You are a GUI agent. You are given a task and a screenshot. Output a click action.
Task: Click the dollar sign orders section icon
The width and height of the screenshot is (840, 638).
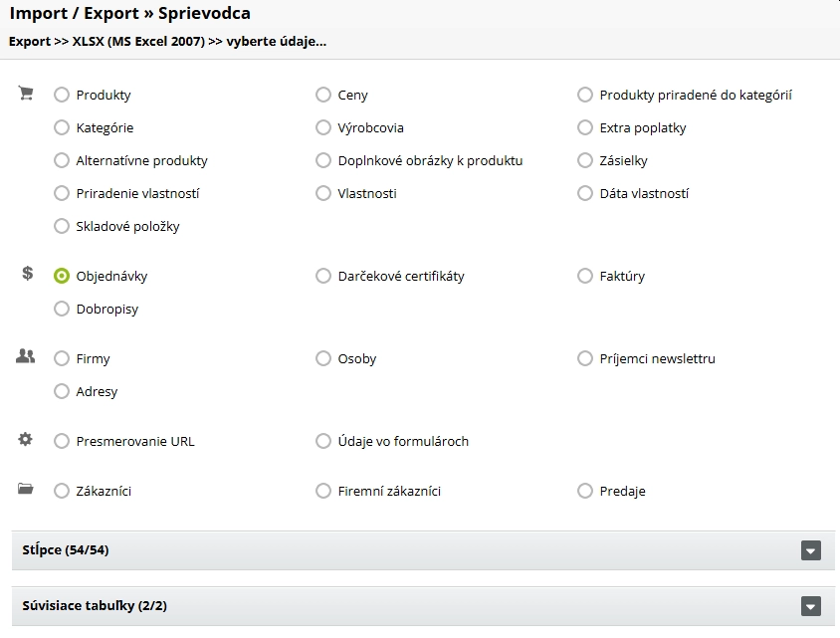[x=27, y=274]
